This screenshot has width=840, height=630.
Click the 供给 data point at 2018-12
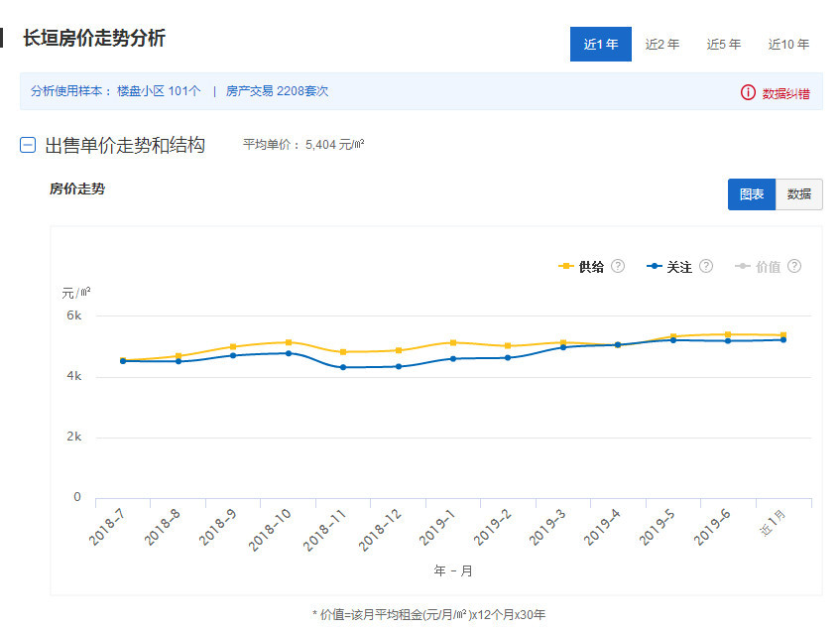pyautogui.click(x=398, y=350)
